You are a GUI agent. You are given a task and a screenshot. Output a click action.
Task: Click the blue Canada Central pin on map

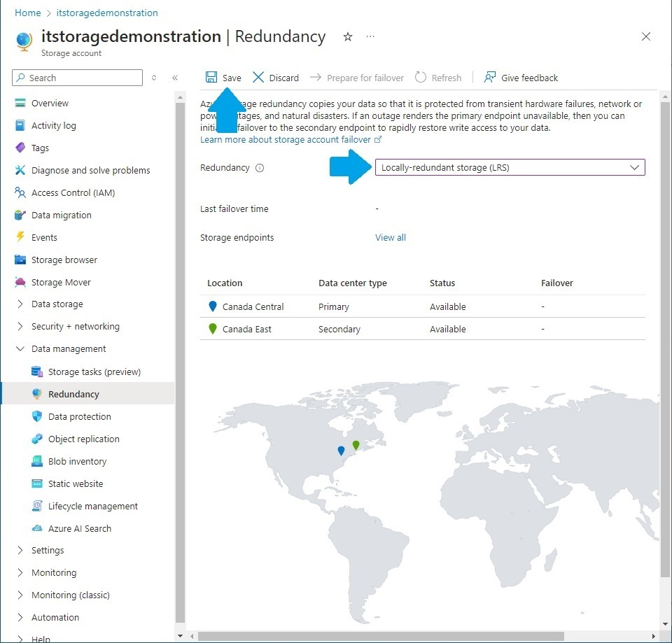(341, 450)
